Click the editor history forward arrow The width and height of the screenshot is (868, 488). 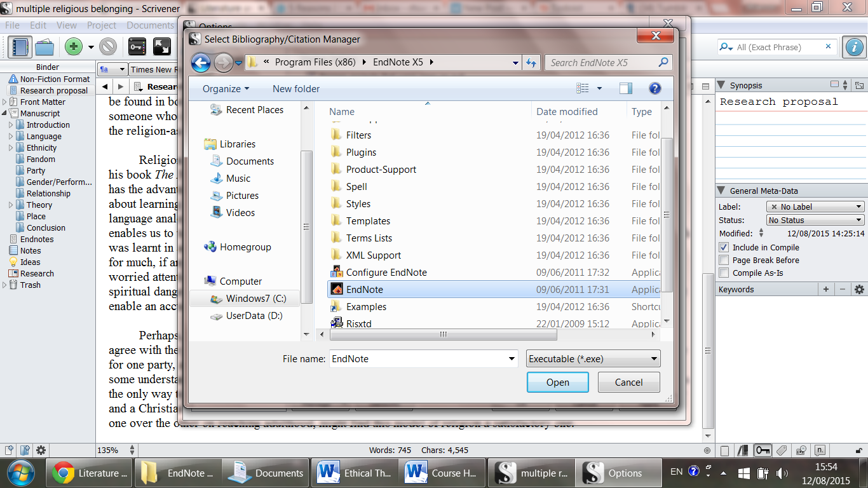tap(119, 86)
